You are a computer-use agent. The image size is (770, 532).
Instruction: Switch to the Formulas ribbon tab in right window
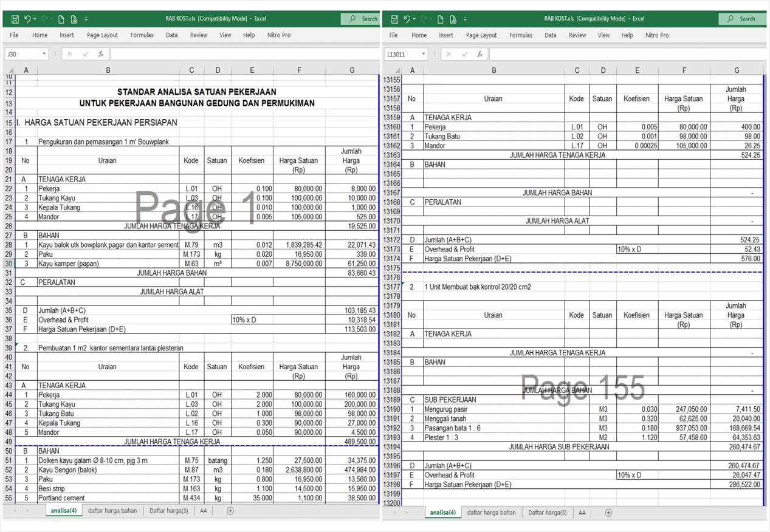[x=520, y=35]
